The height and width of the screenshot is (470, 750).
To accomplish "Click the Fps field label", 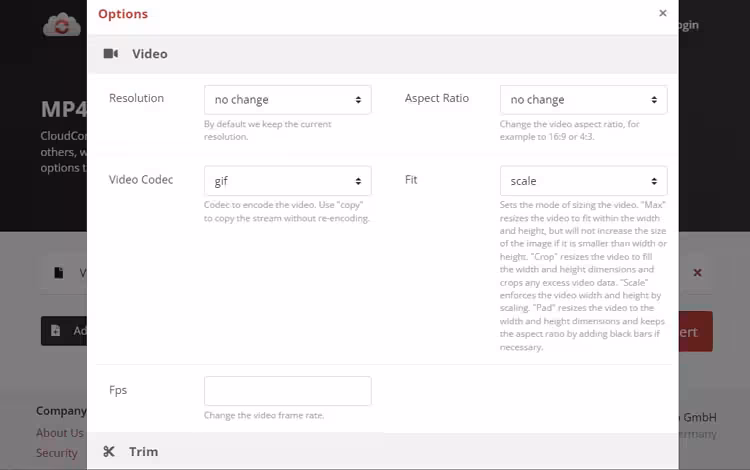I will coord(120,389).
